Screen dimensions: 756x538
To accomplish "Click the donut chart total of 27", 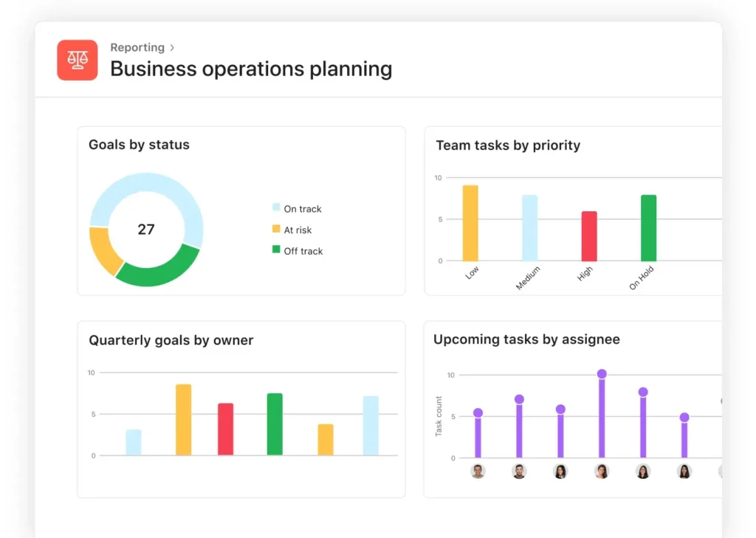I will (x=146, y=230).
